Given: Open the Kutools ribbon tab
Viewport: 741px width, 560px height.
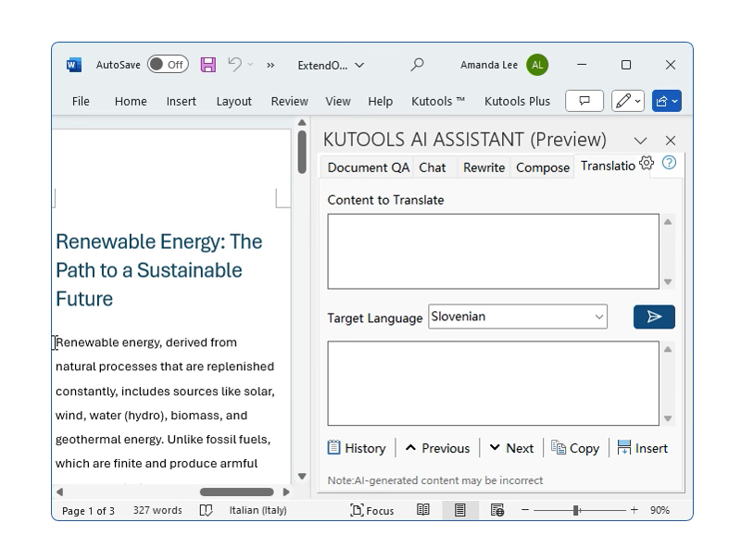Looking at the screenshot, I should 438,101.
